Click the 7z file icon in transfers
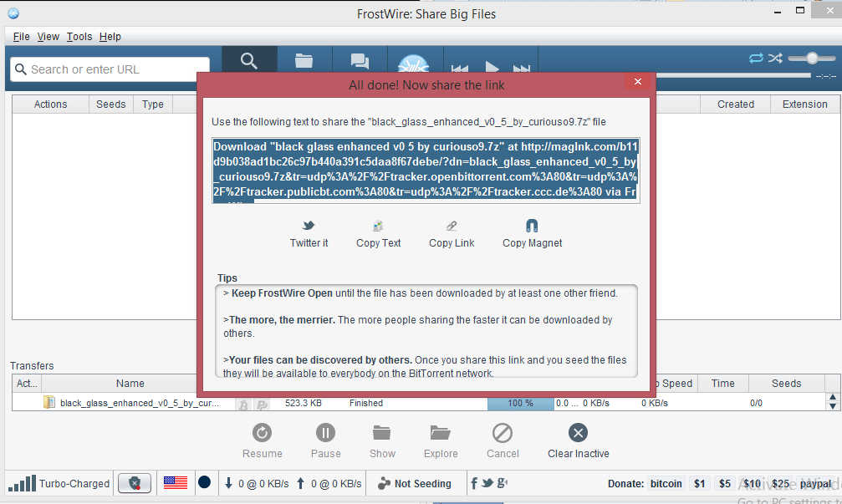The width and height of the screenshot is (842, 504). click(49, 403)
